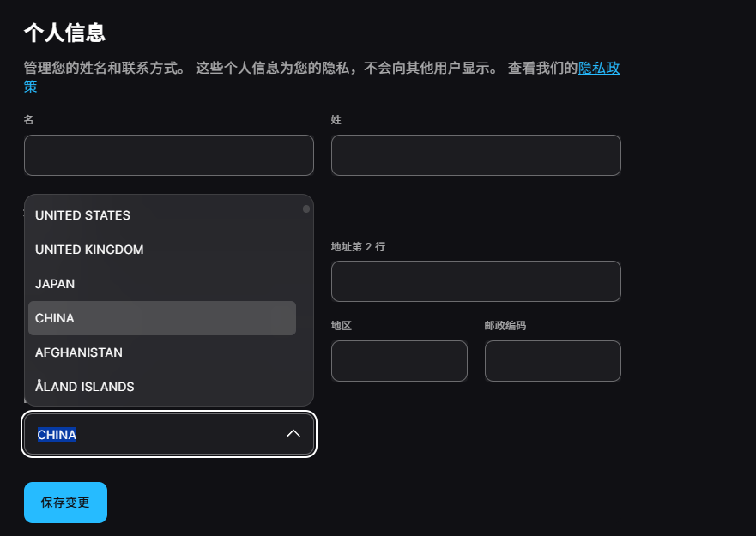Collapse the country dropdown with the chevron
Image resolution: width=756 pixels, height=536 pixels.
click(x=293, y=434)
